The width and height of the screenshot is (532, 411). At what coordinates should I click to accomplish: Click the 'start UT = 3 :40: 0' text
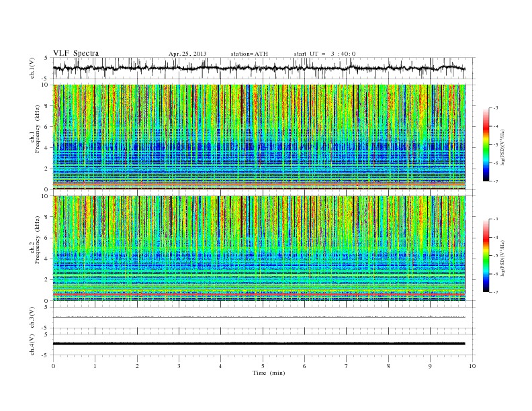click(324, 54)
